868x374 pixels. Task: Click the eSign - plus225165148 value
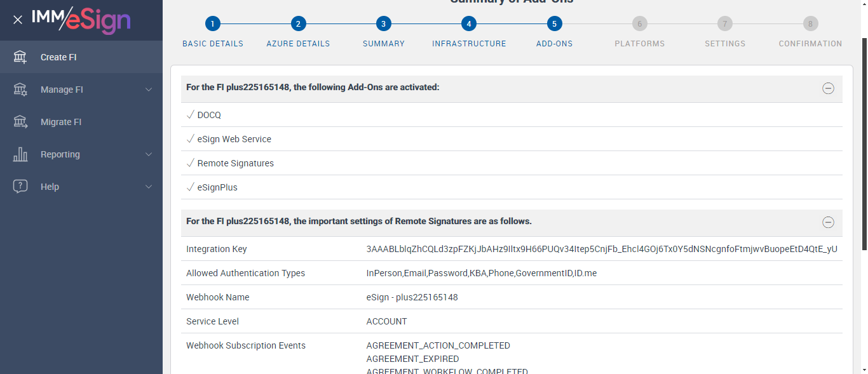point(412,297)
